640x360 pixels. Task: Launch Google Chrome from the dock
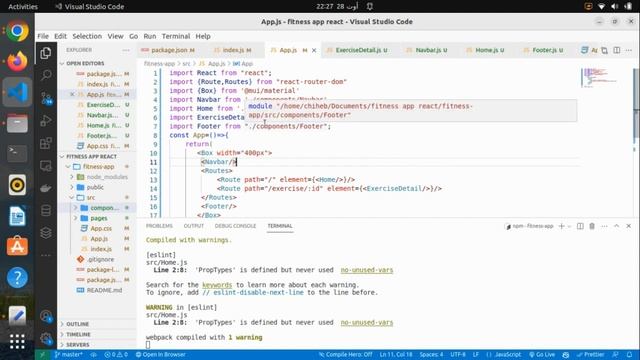tap(17, 31)
